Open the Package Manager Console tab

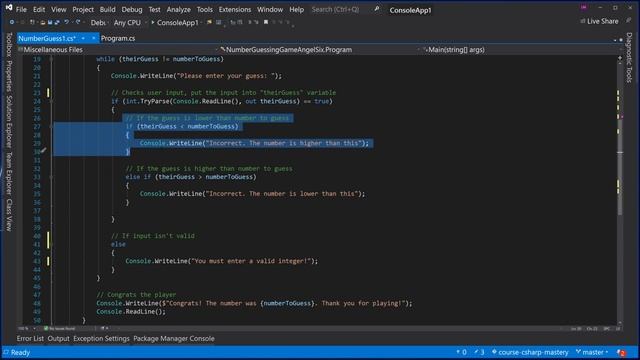pos(174,338)
